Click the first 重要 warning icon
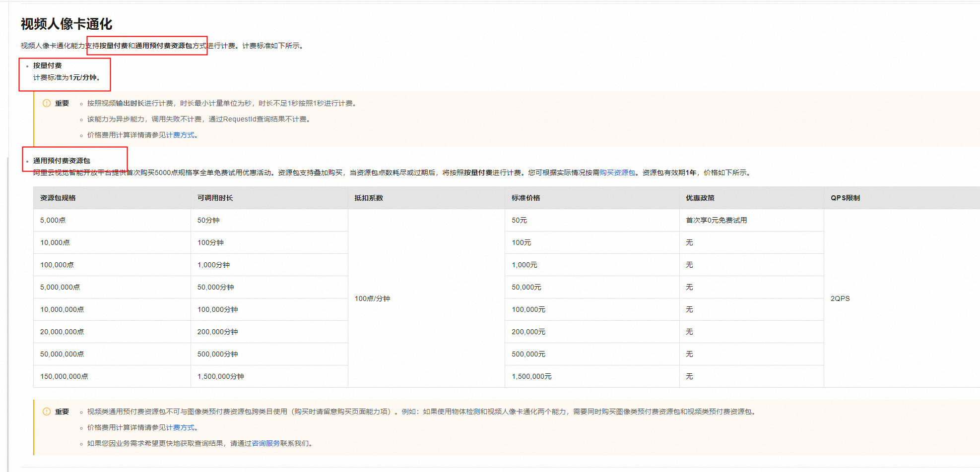Image resolution: width=980 pixels, height=472 pixels. 47,103
